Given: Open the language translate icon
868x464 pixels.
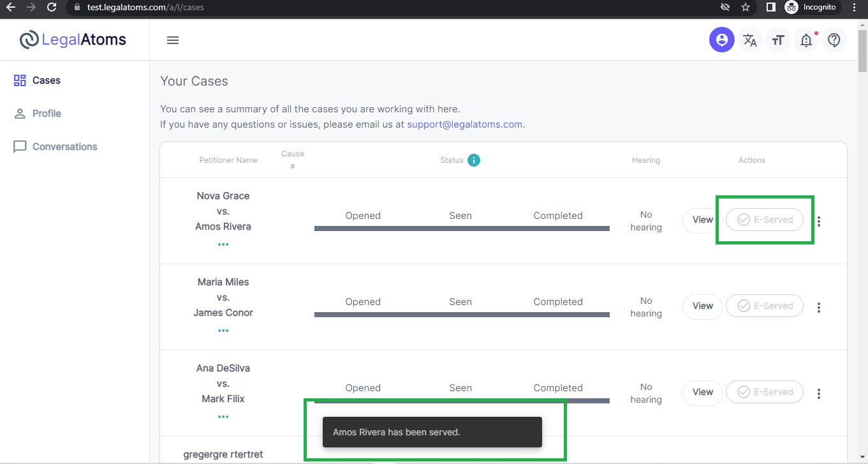Looking at the screenshot, I should pos(750,40).
